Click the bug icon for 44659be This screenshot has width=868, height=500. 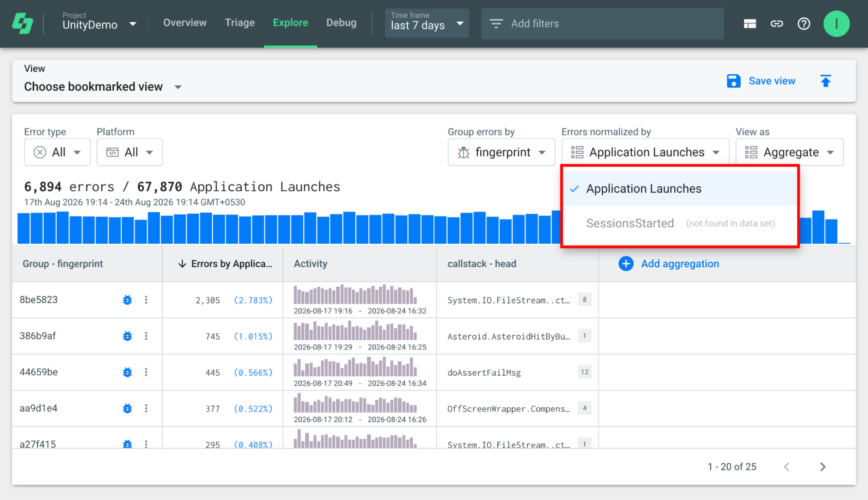pyautogui.click(x=127, y=372)
